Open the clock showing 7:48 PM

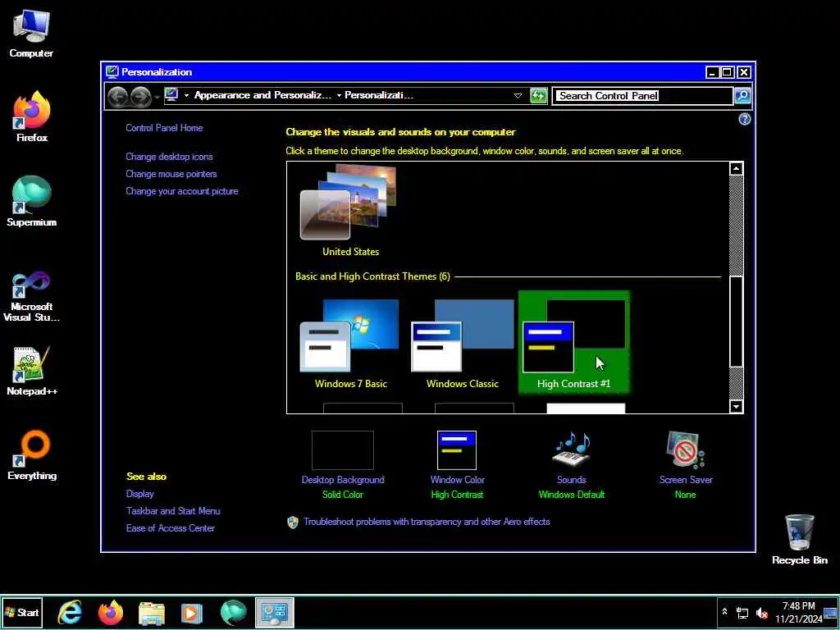(x=798, y=612)
